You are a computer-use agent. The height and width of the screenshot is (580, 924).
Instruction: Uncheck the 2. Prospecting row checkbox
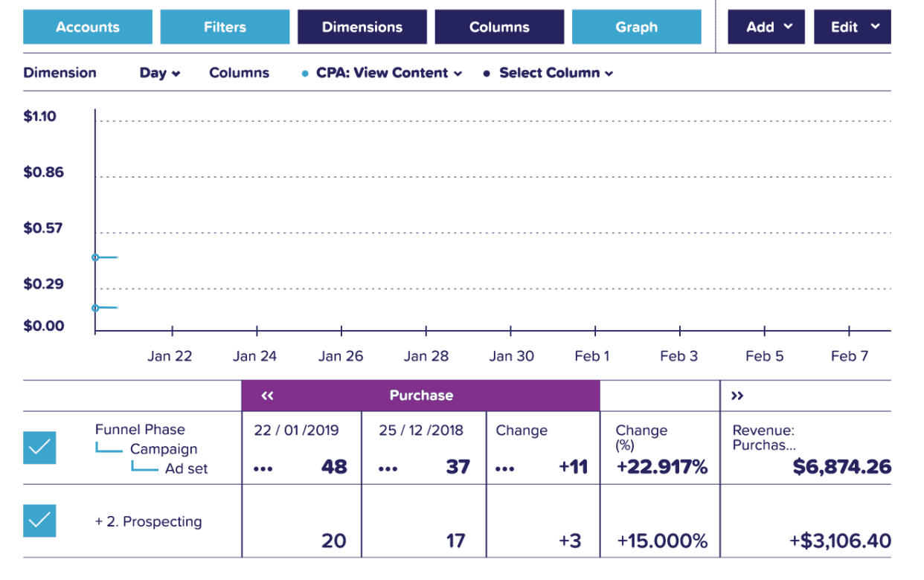click(x=39, y=521)
